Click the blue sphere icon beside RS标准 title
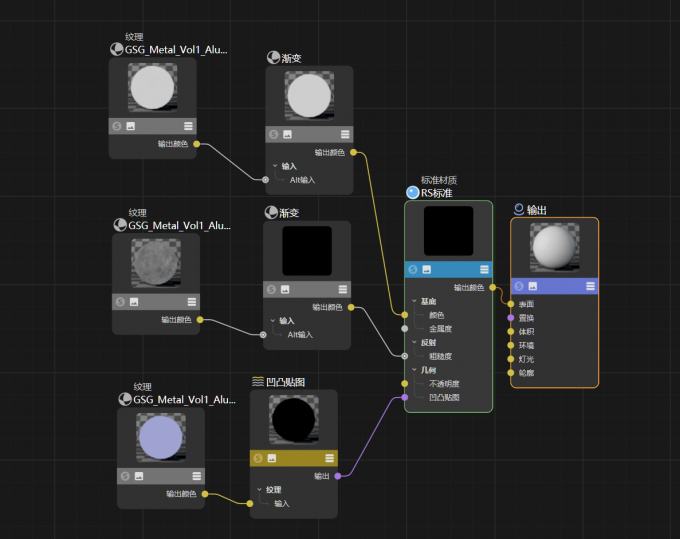Viewport: 680px width, 539px height. coord(412,193)
